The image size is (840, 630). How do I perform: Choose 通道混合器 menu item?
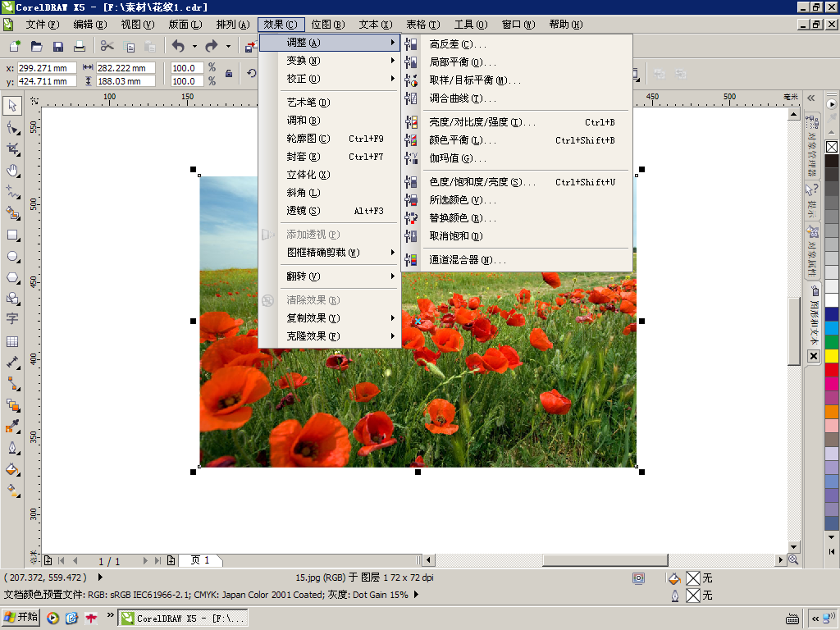click(x=518, y=260)
